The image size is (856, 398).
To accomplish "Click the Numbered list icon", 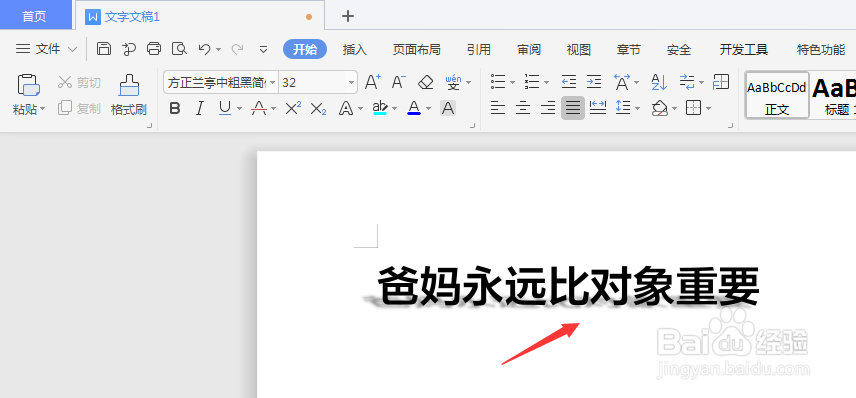I will (x=532, y=82).
